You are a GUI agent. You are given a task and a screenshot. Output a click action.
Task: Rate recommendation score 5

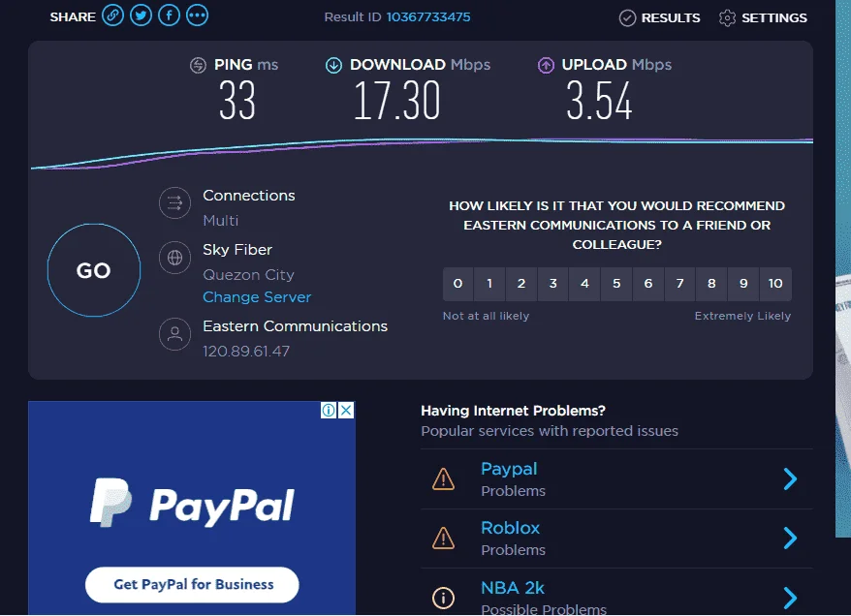coord(616,284)
